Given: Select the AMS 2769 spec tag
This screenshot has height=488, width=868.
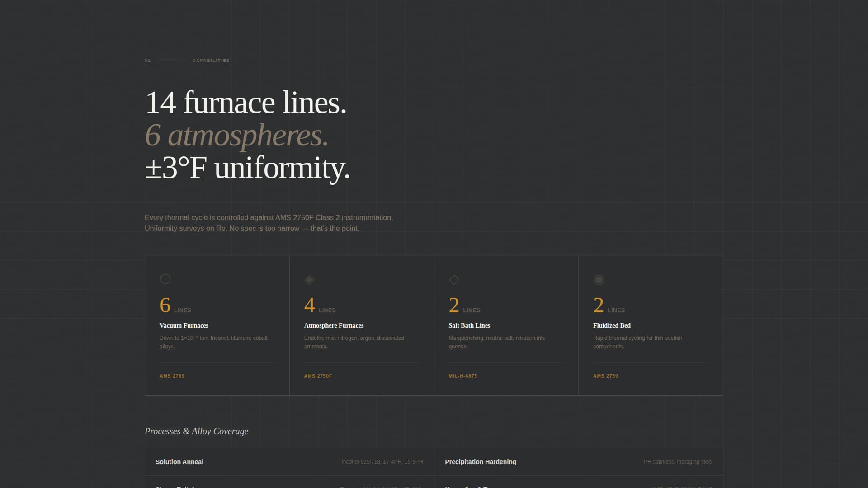Looking at the screenshot, I should [172, 375].
